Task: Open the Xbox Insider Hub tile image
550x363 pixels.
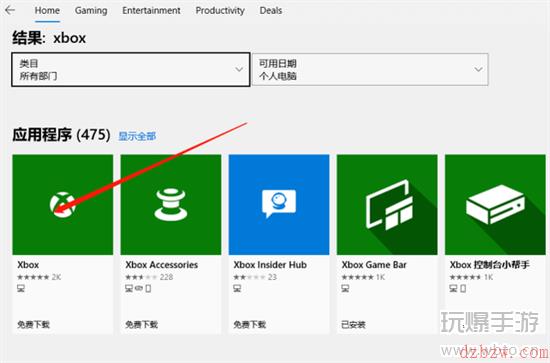Action: point(279,204)
